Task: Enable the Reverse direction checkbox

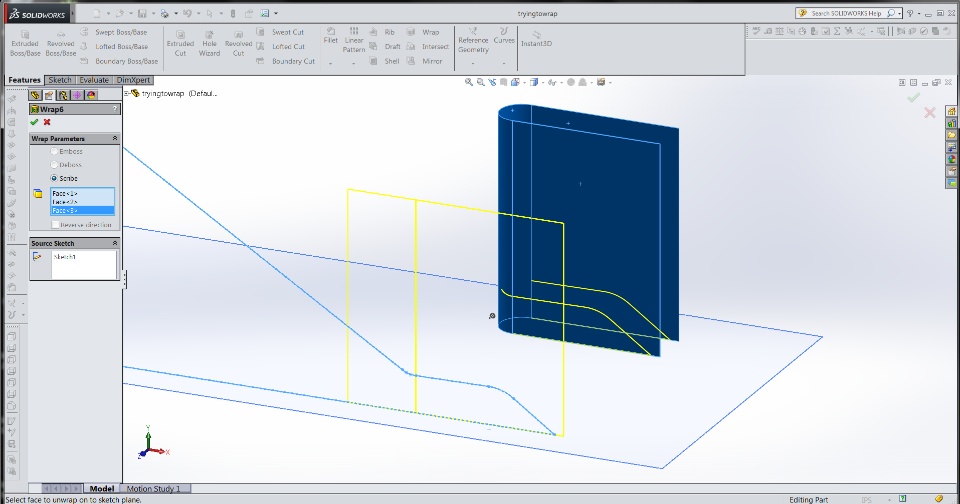Action: pos(55,225)
